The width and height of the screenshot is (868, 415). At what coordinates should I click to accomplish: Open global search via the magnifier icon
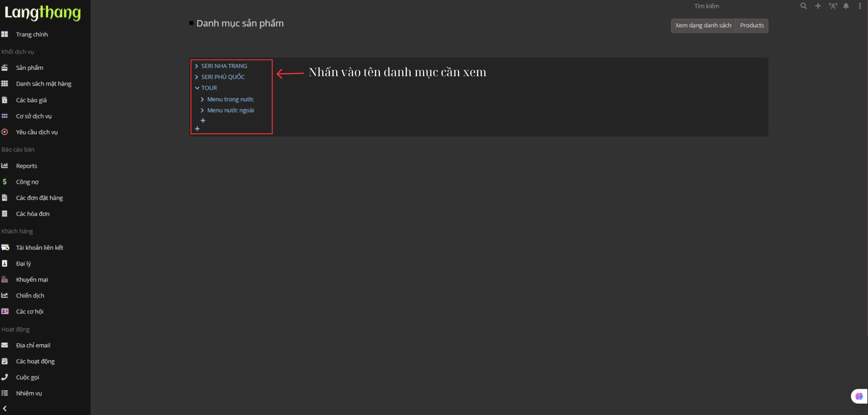[x=803, y=6]
